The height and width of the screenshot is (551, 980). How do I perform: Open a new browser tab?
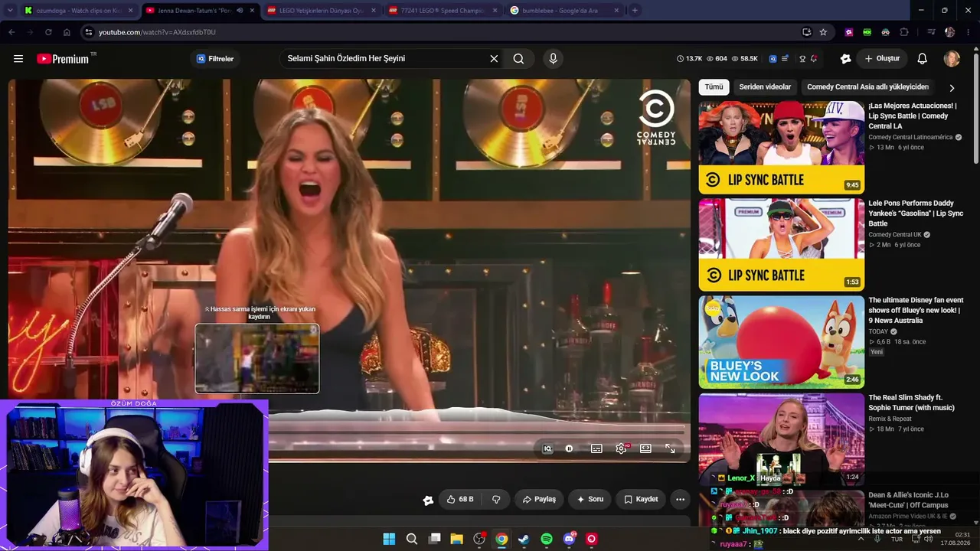coord(635,11)
